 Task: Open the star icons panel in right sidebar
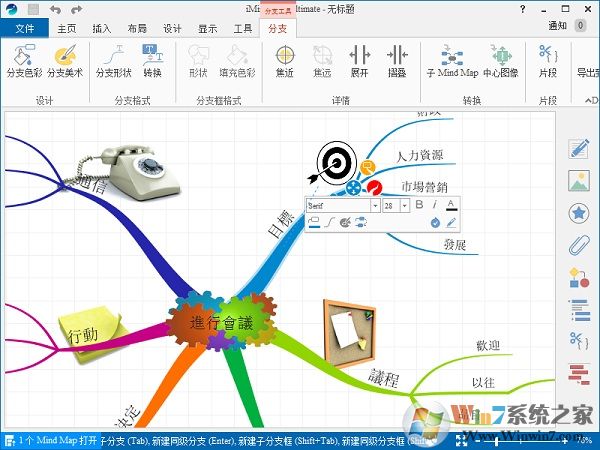click(579, 213)
